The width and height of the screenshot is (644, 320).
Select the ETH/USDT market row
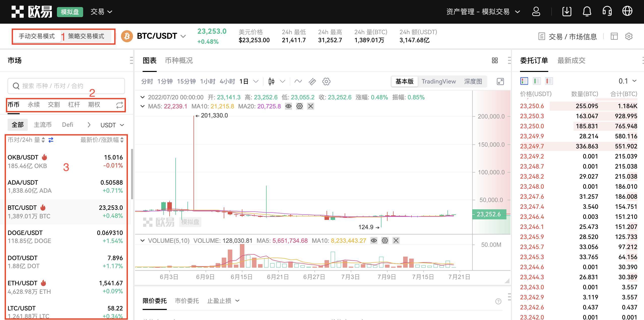[x=65, y=287]
